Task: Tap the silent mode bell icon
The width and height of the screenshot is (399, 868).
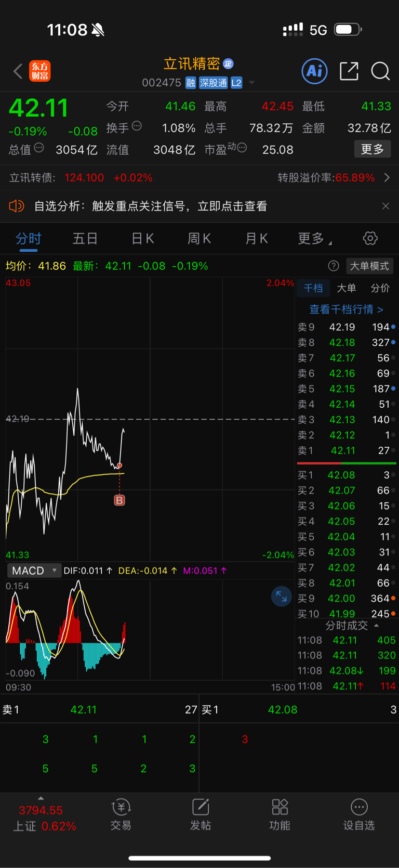Action: tap(98, 30)
